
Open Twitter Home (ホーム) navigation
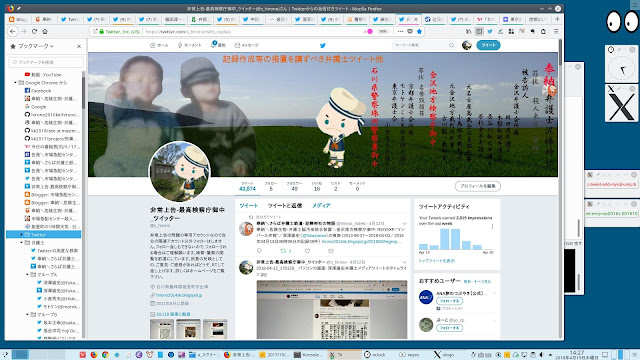pos(159,45)
